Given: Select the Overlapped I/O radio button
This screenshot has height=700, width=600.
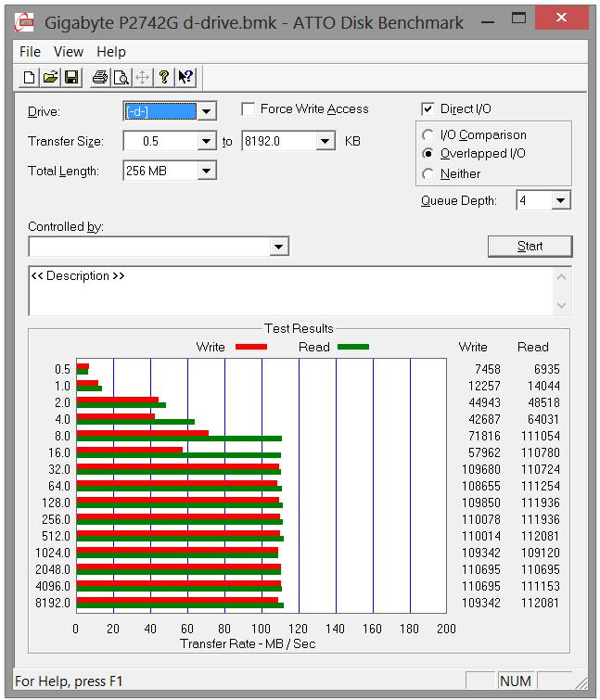Looking at the screenshot, I should coord(428,154).
